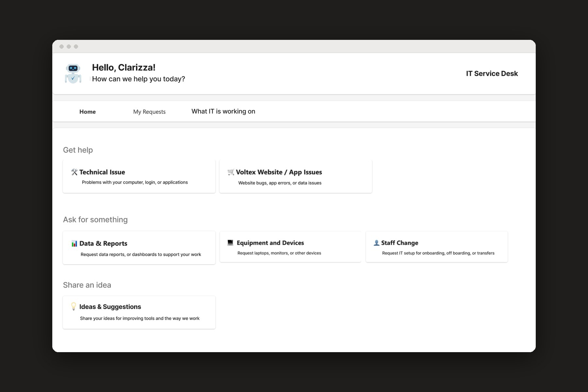Screen dimensions: 588x392
Task: Click the person icon beside Staff Change
Action: 376,243
